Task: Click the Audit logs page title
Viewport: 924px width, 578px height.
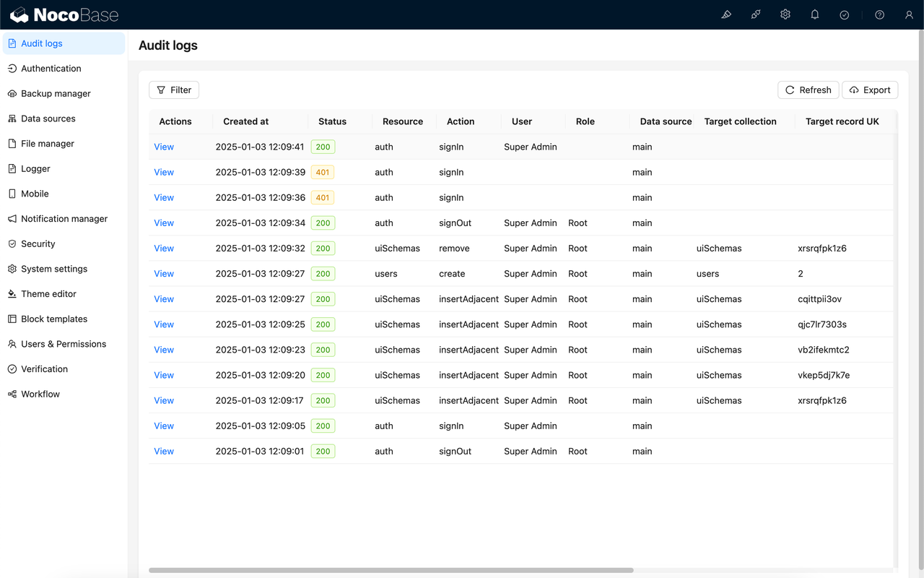Action: coord(168,45)
